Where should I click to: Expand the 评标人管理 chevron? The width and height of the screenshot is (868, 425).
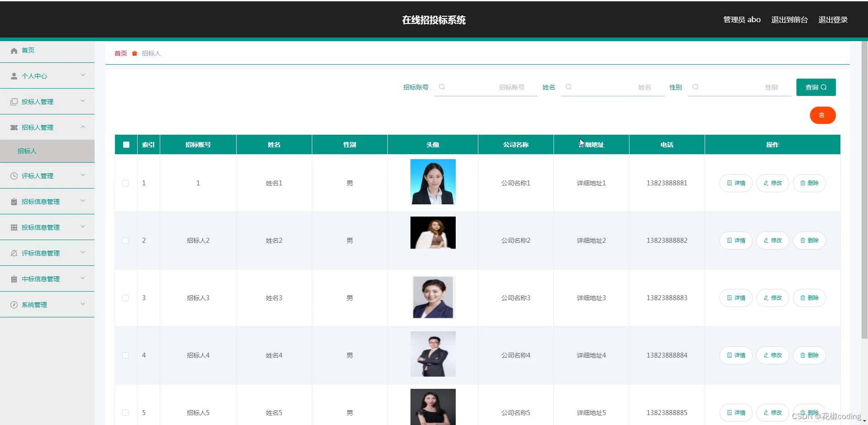click(83, 175)
